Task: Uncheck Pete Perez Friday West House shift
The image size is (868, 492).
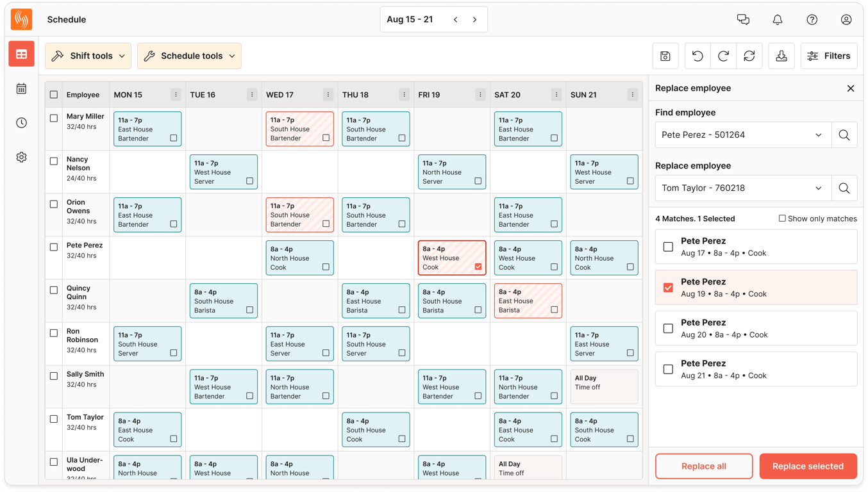Action: click(478, 267)
